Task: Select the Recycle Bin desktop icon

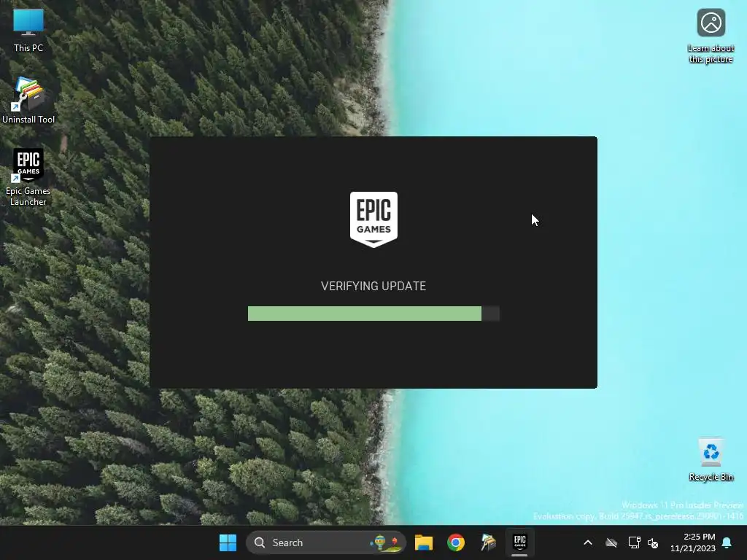Action: pos(711,459)
